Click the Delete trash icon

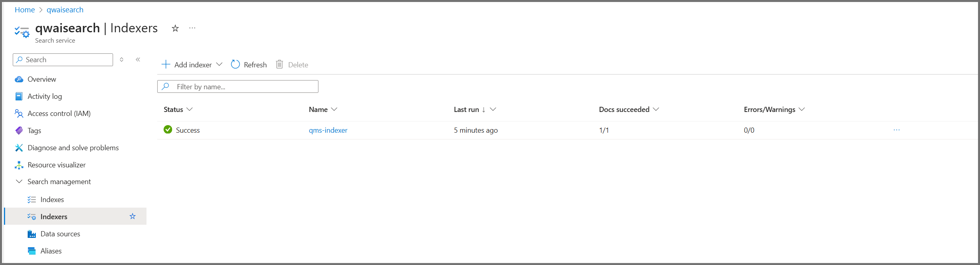[x=280, y=65]
